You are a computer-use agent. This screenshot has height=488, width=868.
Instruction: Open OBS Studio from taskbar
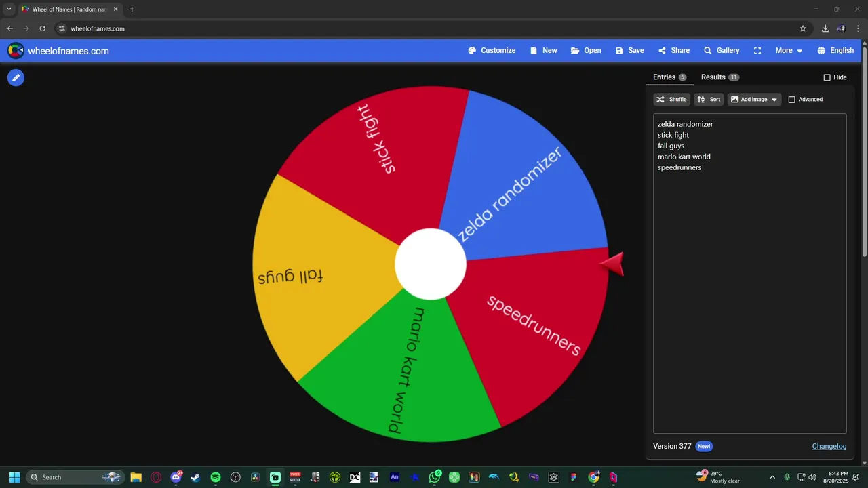tap(235, 477)
